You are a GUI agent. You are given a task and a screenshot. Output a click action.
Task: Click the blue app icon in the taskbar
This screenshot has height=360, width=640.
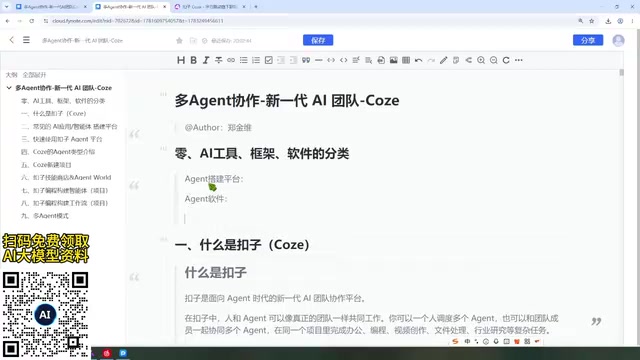[x=123, y=353]
